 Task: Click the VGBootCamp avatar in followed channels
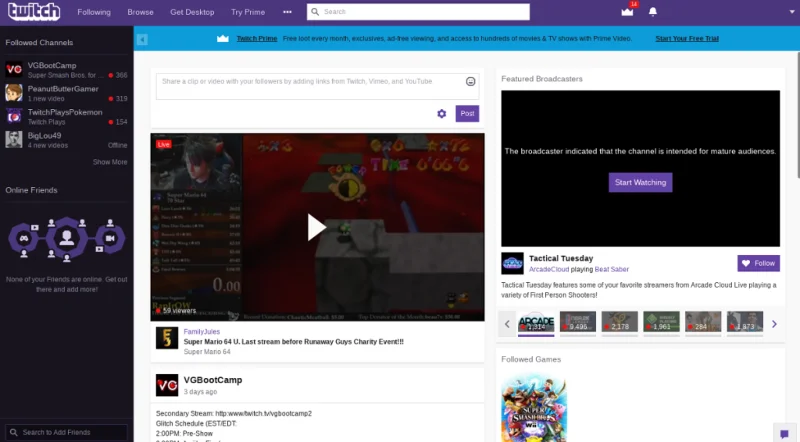14,69
